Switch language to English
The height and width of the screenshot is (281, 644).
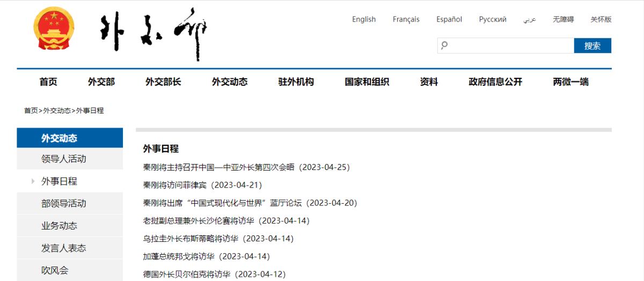click(364, 19)
